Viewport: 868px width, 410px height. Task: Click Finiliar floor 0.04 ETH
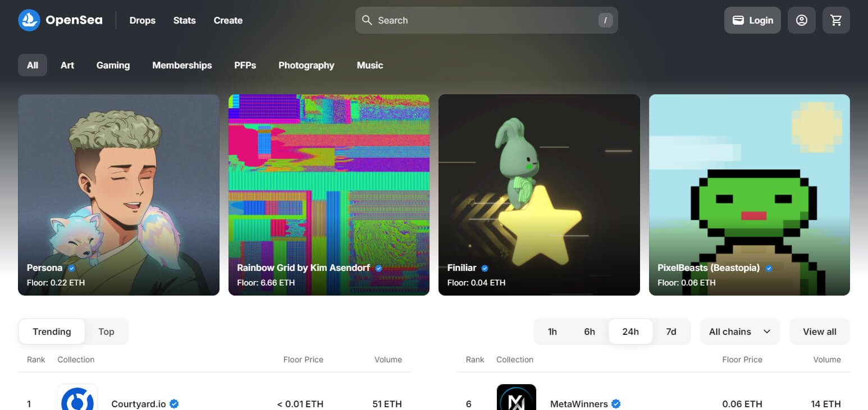[477, 283]
